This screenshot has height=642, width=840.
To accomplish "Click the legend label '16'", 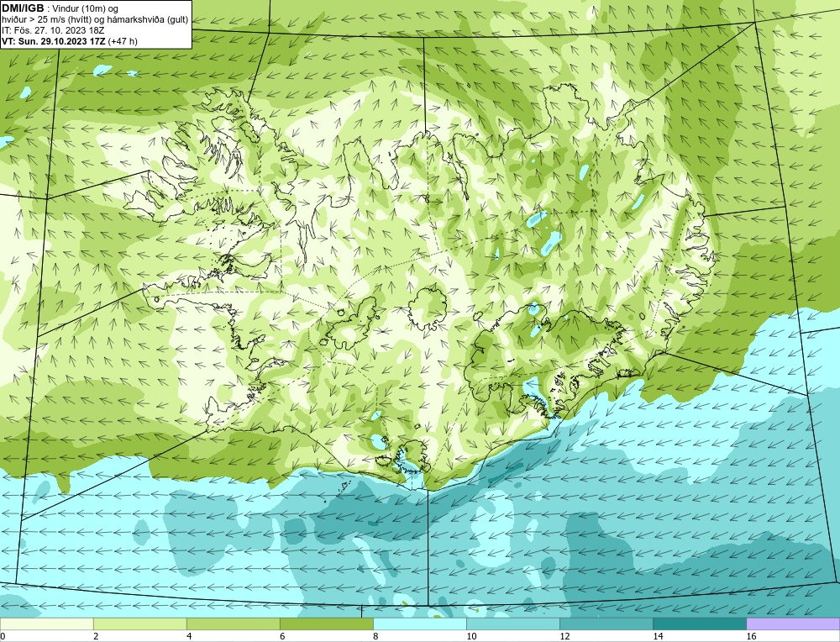I will [x=751, y=636].
